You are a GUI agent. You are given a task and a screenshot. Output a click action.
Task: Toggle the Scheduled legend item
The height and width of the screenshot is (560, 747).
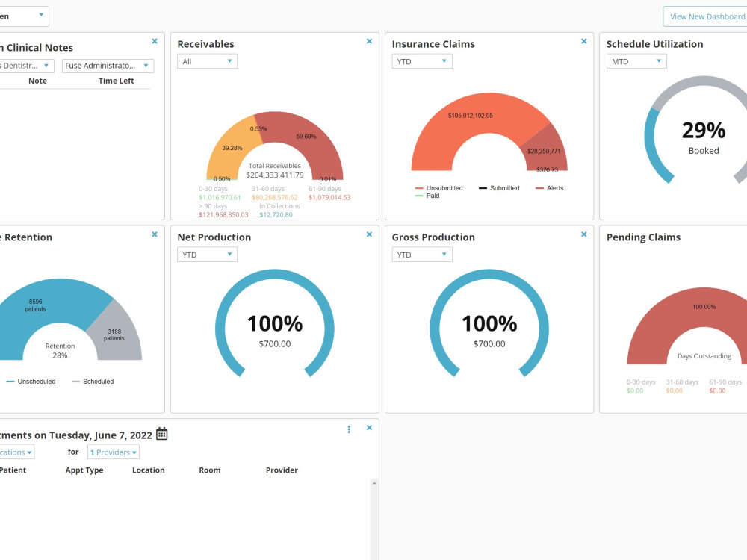click(x=93, y=382)
